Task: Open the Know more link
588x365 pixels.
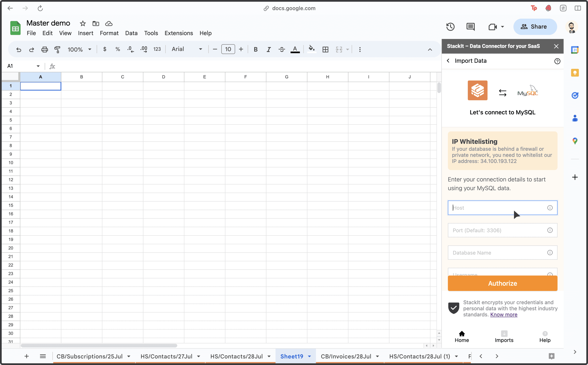Action: [504, 315]
